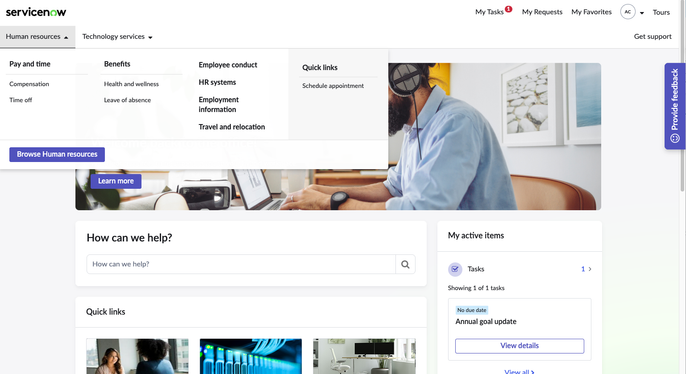Collapse the Human resources menu
Screen dimensions: 686x374
37,37
